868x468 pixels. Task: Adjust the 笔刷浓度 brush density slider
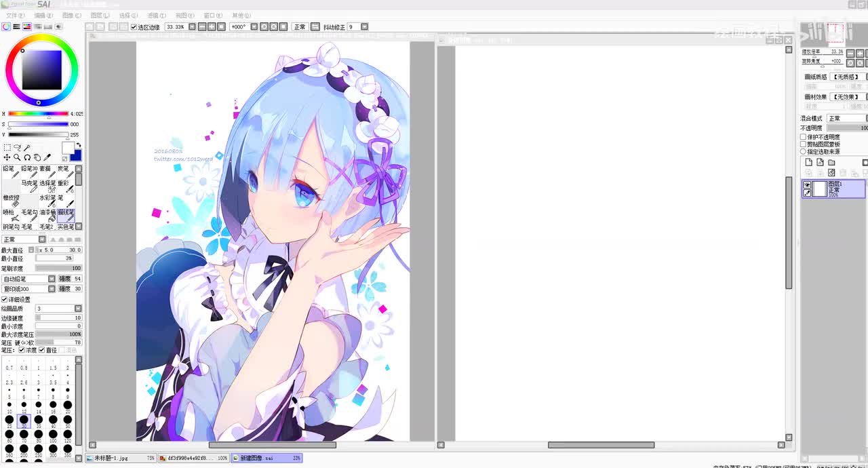[x=58, y=269]
